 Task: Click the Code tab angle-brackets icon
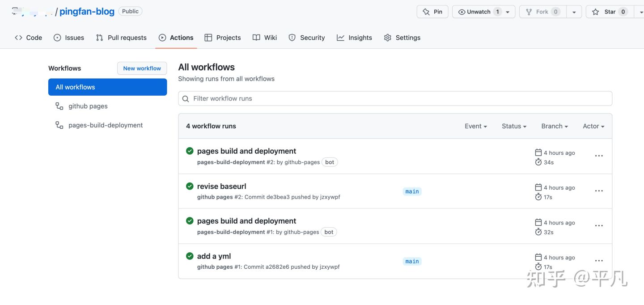pos(18,38)
